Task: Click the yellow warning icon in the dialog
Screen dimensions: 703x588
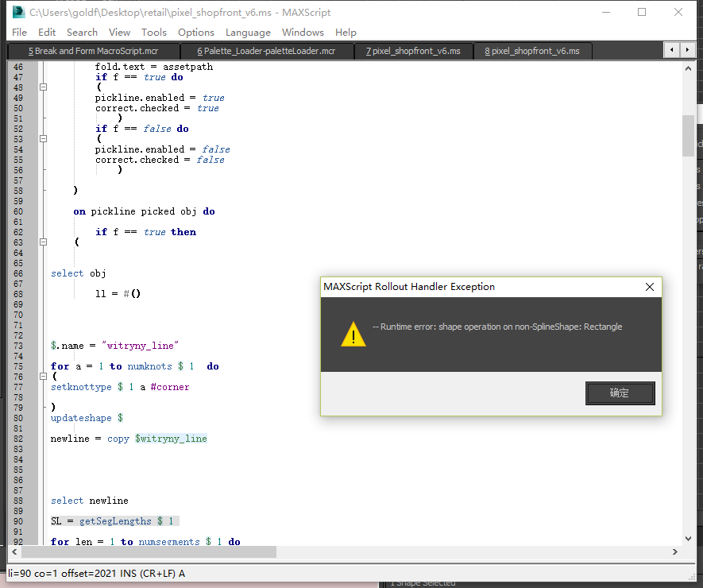Action: pyautogui.click(x=353, y=335)
